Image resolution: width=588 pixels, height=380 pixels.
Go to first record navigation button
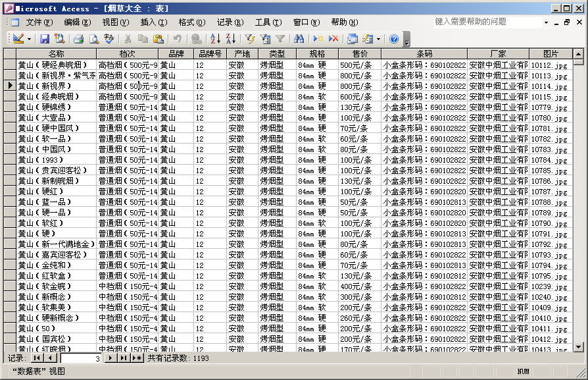click(x=37, y=358)
